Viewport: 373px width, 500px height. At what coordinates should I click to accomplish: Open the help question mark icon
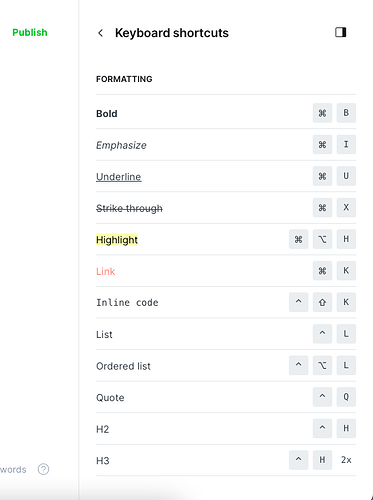coord(43,469)
